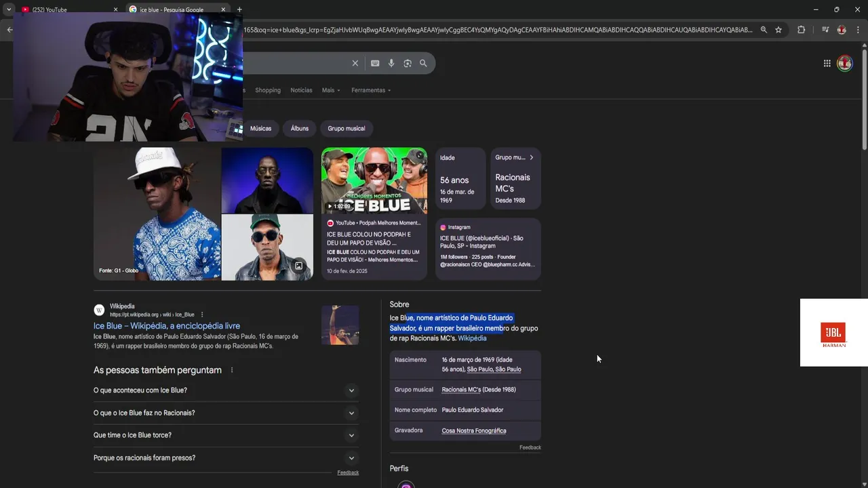
Task: Expand the Ferramentas dropdown
Action: 371,90
